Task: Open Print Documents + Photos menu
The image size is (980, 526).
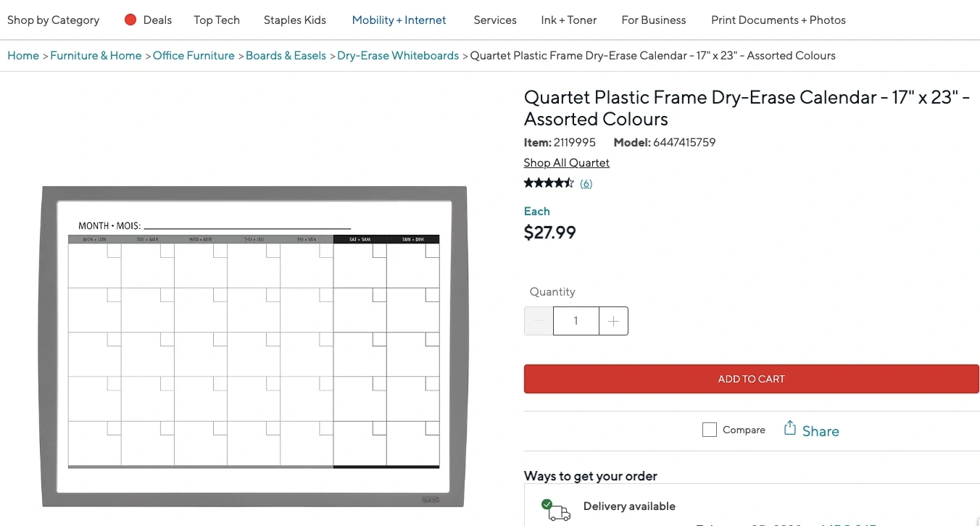Action: 778,20
